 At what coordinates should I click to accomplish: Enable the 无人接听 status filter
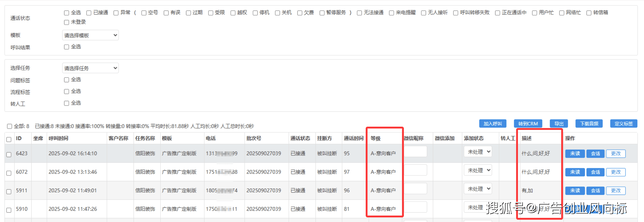point(423,13)
